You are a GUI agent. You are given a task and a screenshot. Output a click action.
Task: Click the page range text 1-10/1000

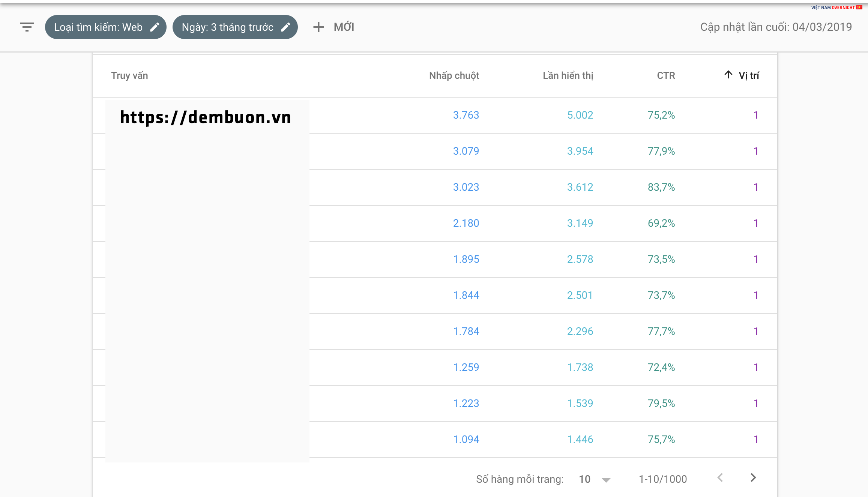663,479
